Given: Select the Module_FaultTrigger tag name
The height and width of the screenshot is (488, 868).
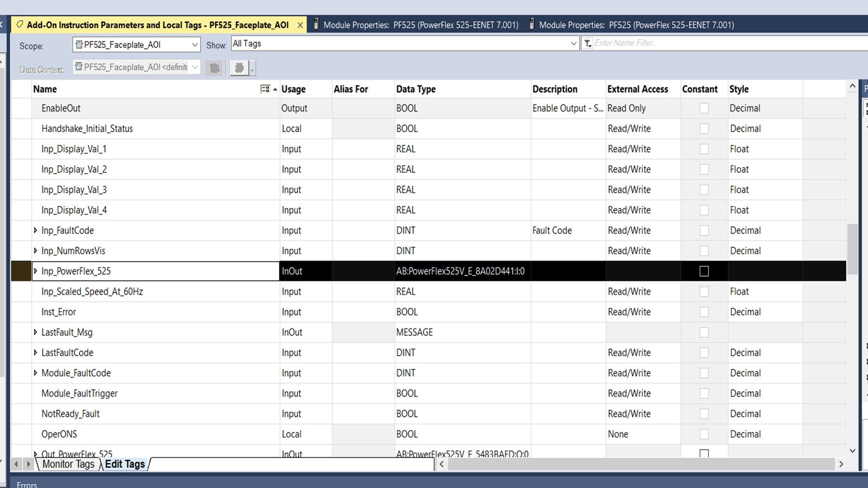Looking at the screenshot, I should [x=80, y=393].
